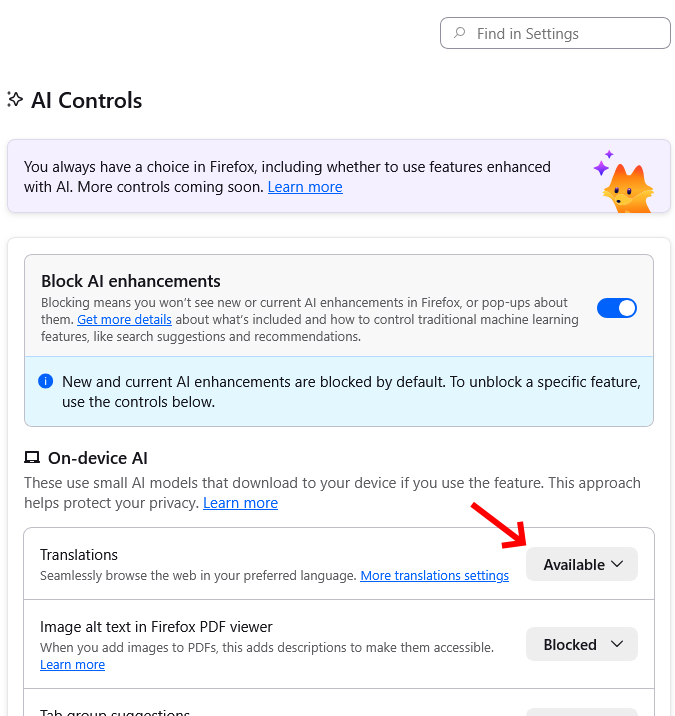Click 'Learn more' under Image alt text
This screenshot has height=716, width=675.
(72, 665)
